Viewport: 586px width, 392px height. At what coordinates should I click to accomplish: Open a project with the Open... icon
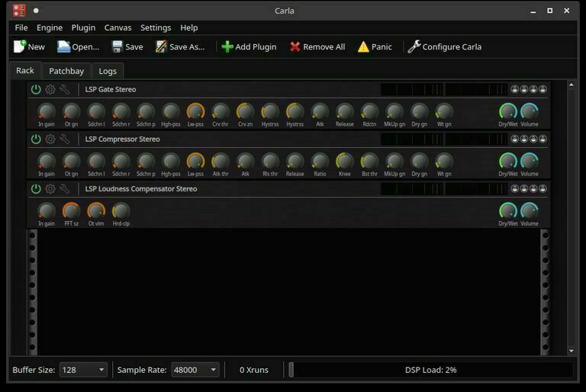point(63,47)
